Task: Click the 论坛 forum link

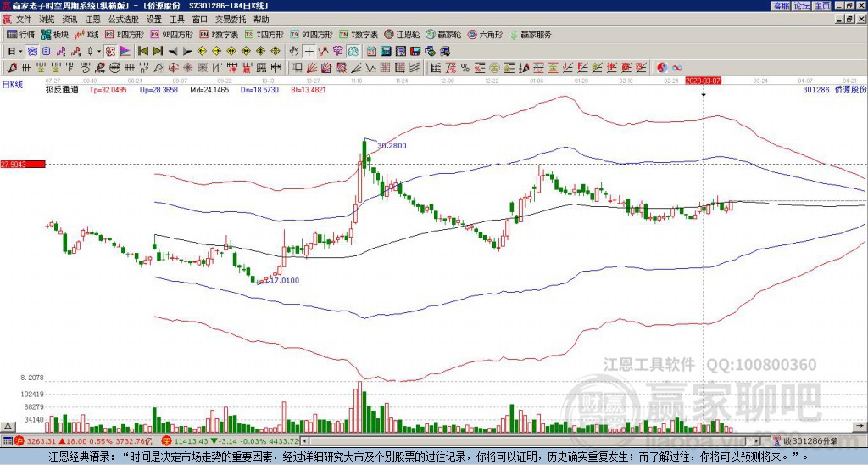Action: [x=802, y=6]
